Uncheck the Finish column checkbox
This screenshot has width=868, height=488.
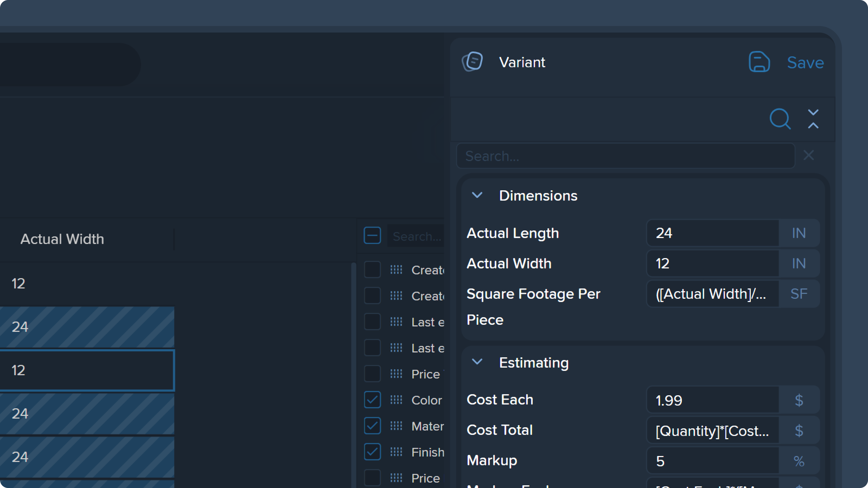pos(372,452)
